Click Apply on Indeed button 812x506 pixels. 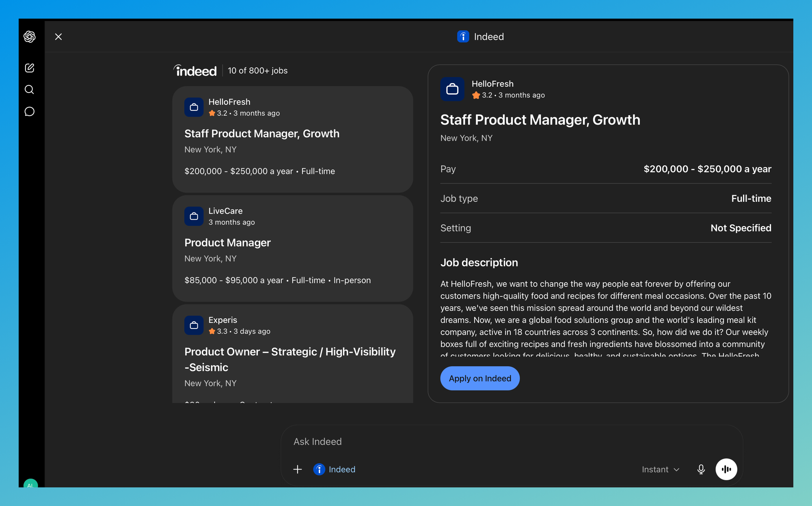tap(480, 378)
